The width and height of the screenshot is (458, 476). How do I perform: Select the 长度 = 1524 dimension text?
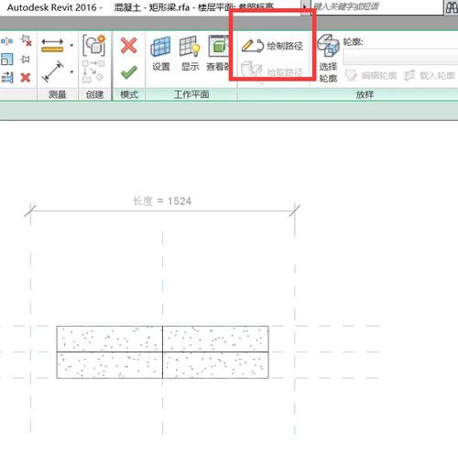coord(162,201)
